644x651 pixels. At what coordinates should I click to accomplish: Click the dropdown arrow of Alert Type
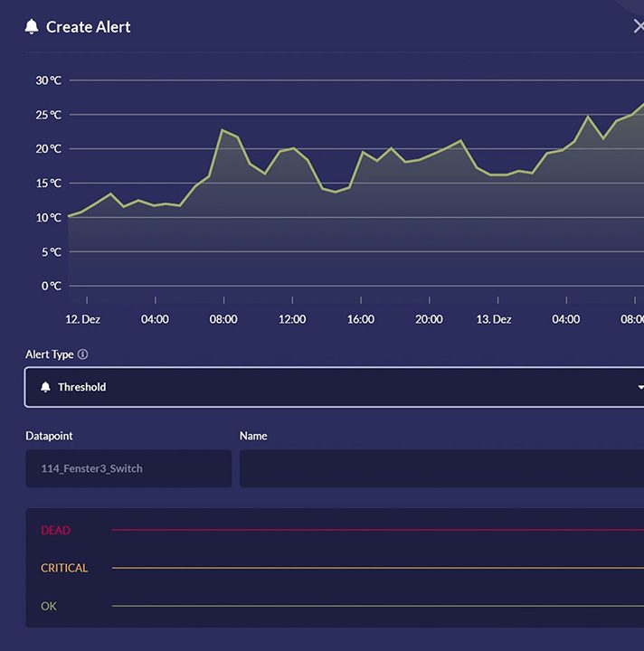tap(640, 387)
